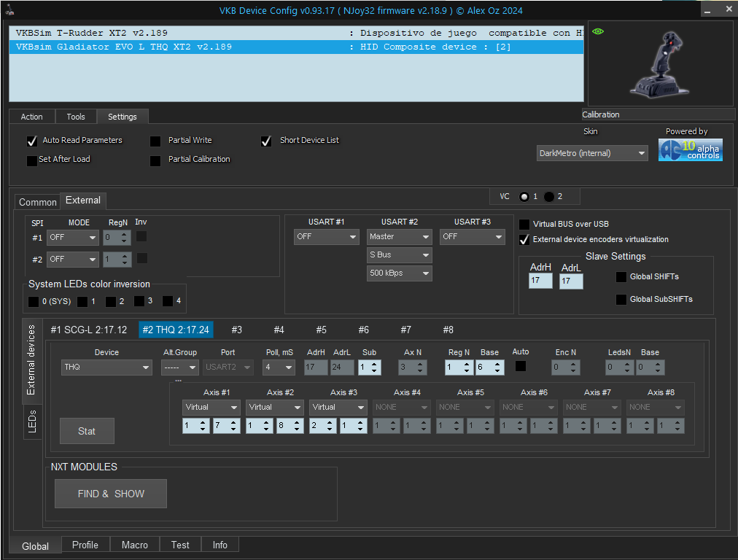Open USART #3 dropdown
738x560 pixels.
472,237
